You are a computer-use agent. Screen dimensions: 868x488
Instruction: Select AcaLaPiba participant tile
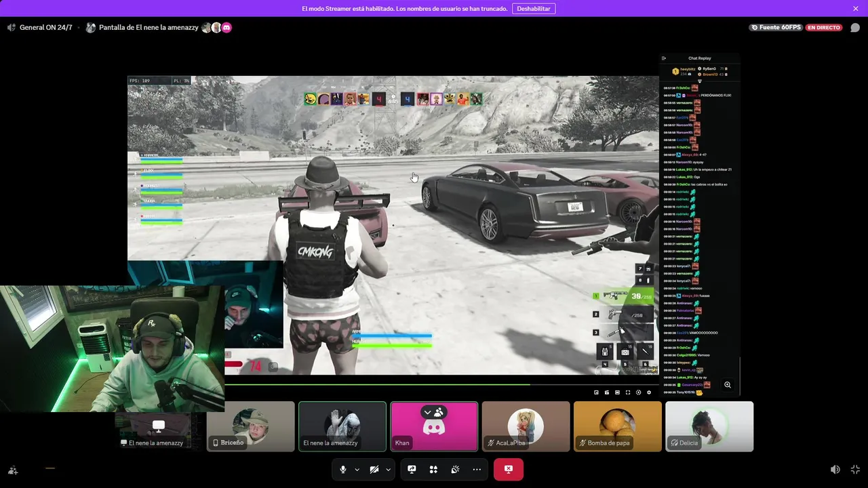tap(526, 426)
